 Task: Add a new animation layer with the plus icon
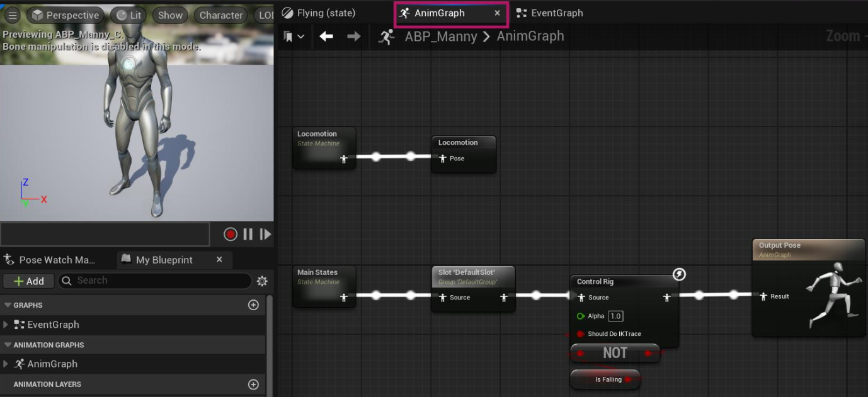point(253,384)
